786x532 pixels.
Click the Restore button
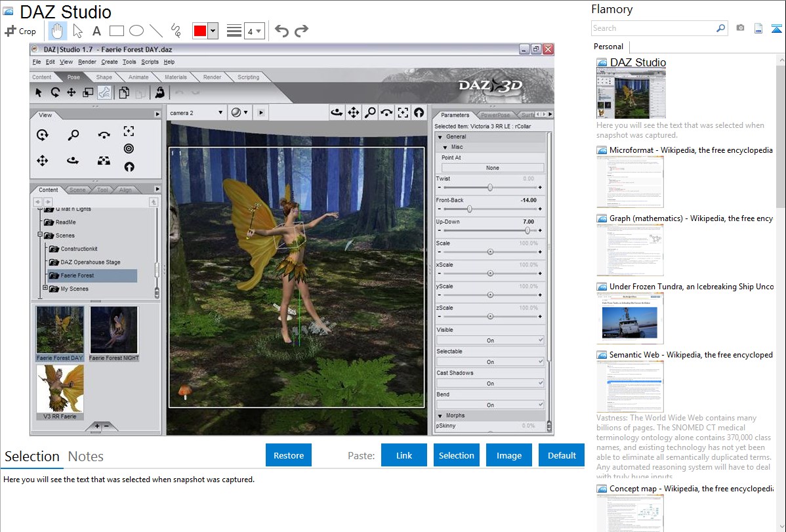tap(289, 455)
